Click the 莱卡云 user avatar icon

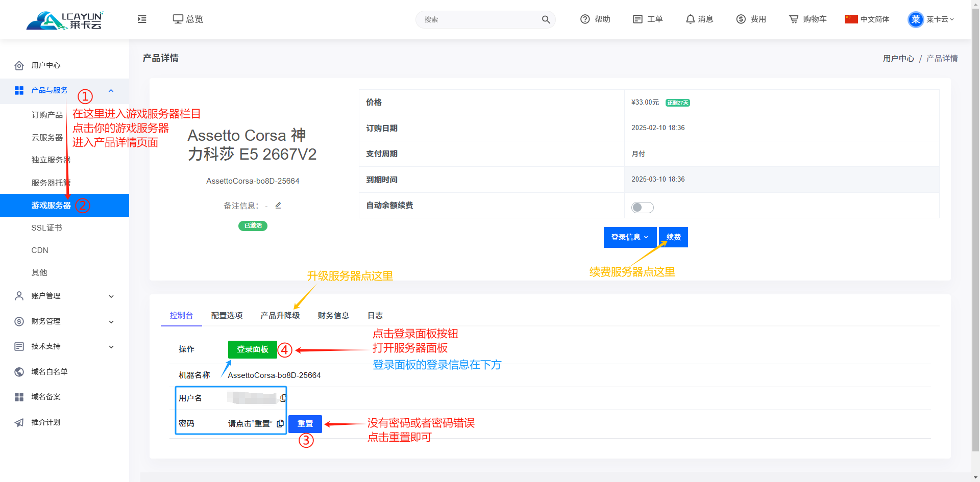point(916,19)
